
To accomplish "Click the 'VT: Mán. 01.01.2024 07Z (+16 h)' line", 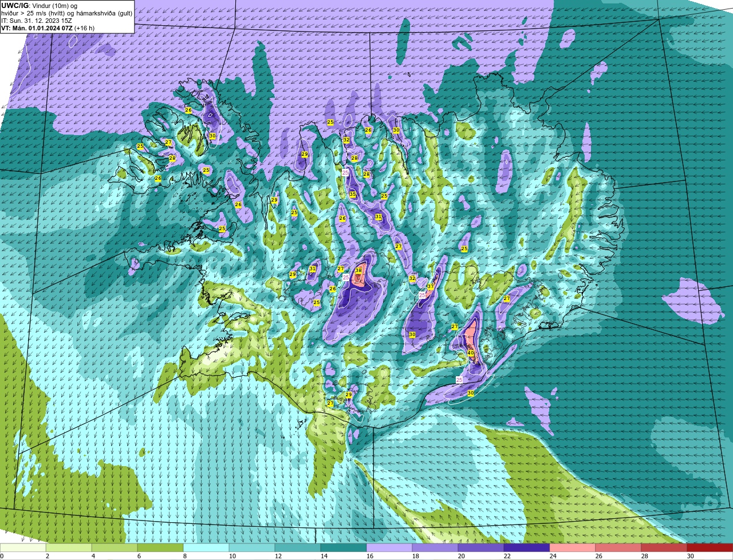I will click(x=48, y=27).
